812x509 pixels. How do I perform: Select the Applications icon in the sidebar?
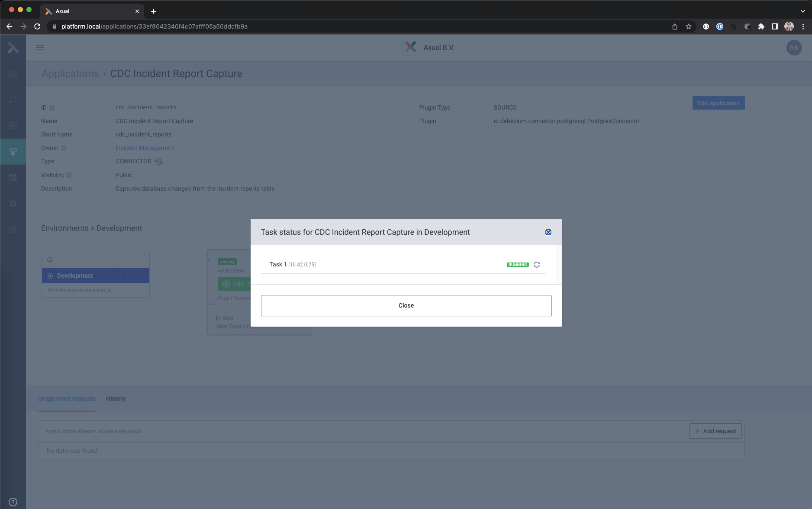[x=13, y=152]
